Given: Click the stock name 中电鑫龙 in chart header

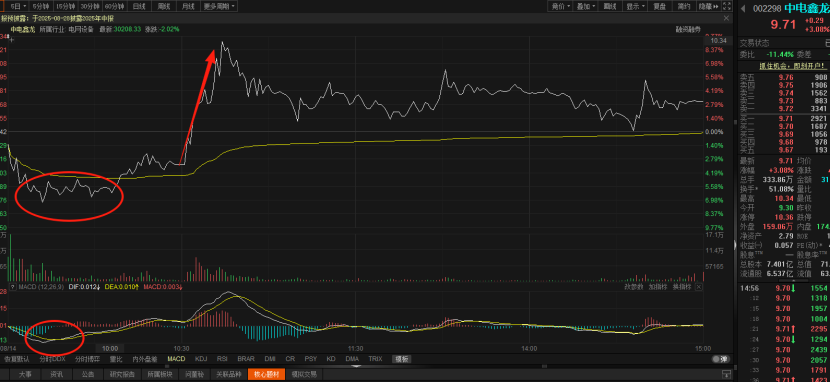Looking at the screenshot, I should click(x=23, y=29).
